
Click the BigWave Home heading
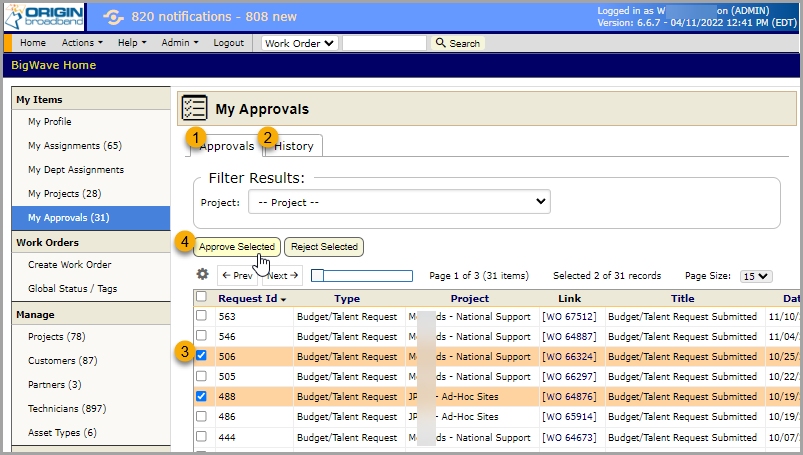54,65
